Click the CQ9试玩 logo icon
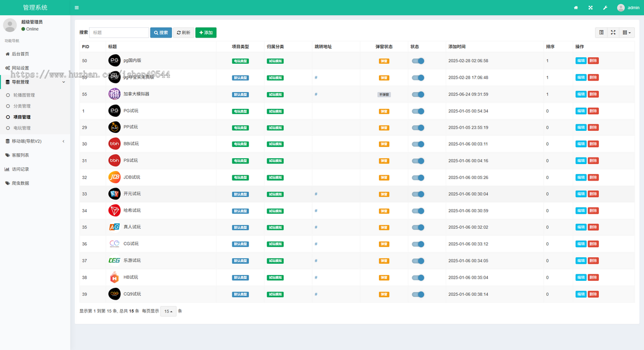Viewport: 644px width, 350px height. coord(114,294)
